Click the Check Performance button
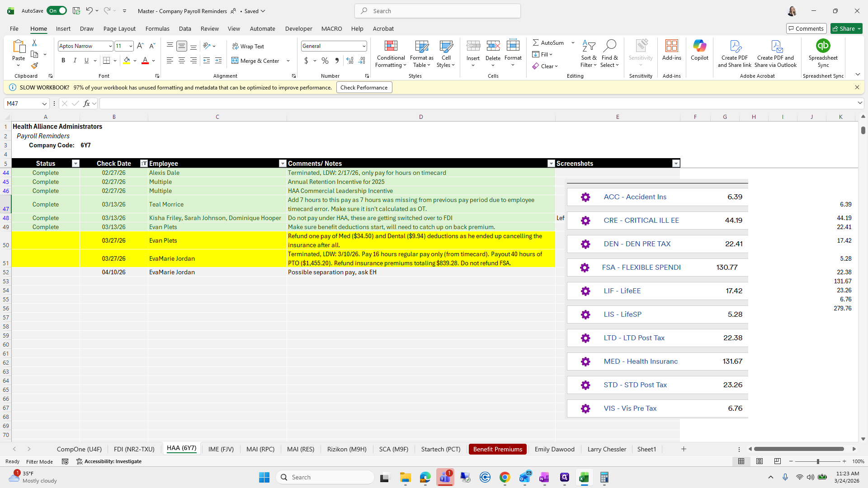This screenshot has height=488, width=868. click(x=364, y=88)
